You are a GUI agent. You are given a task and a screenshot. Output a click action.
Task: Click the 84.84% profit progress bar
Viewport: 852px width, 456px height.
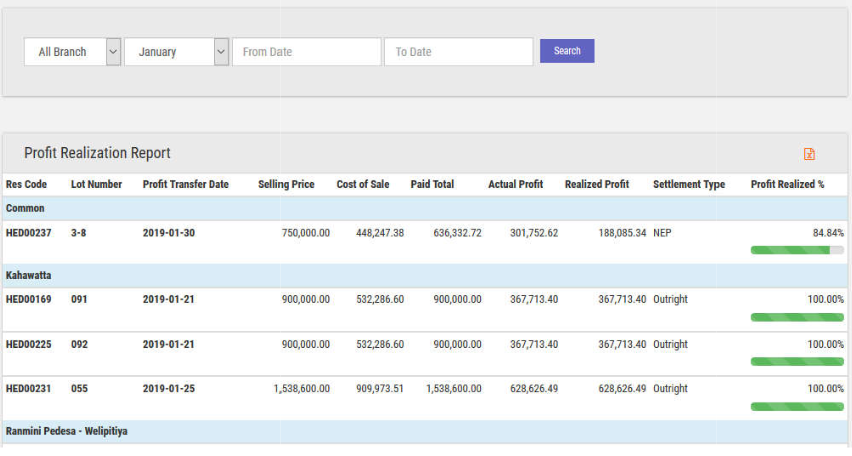(x=797, y=250)
